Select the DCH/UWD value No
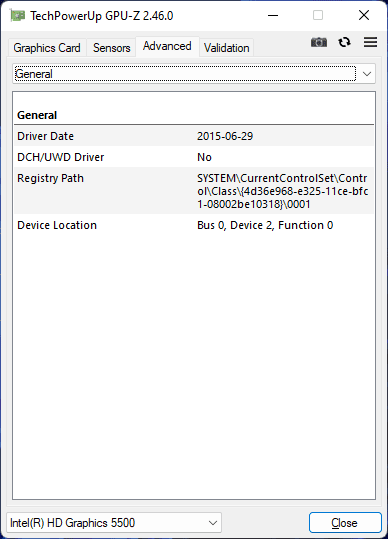388x539 pixels. pyautogui.click(x=204, y=157)
